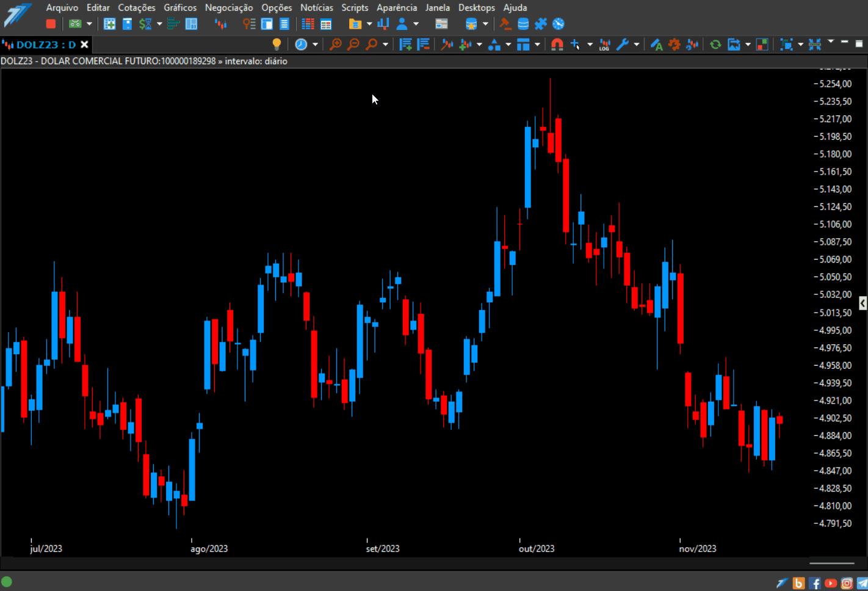868x591 pixels.
Task: Toggle the red magnet snap tool
Action: tap(557, 44)
